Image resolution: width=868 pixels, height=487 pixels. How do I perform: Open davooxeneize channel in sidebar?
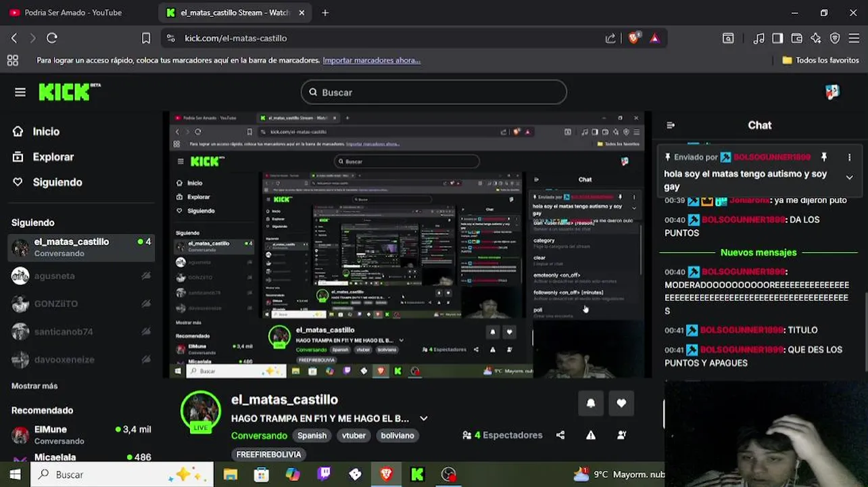click(81, 359)
